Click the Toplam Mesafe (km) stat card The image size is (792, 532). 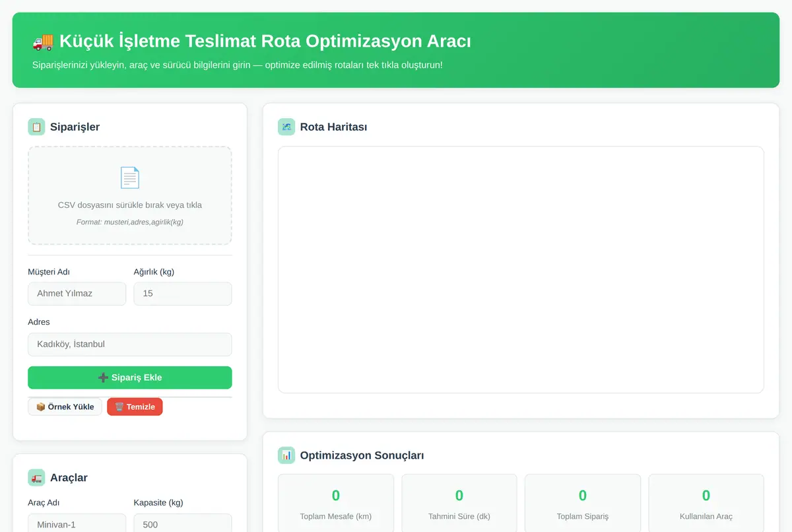pyautogui.click(x=336, y=503)
